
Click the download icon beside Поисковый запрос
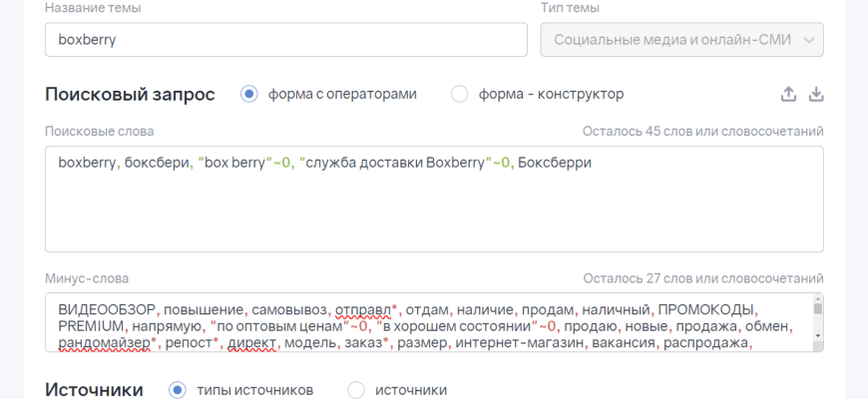point(816,94)
